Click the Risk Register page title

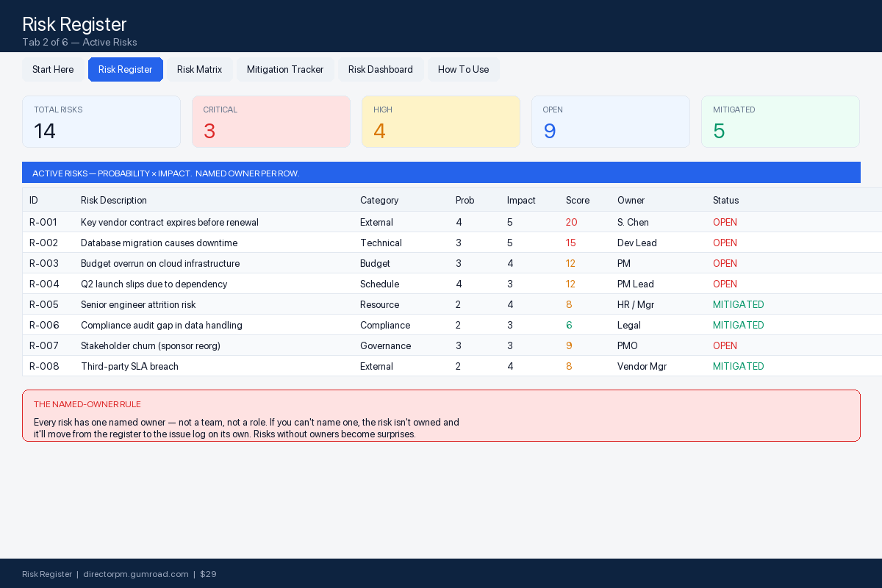(x=74, y=24)
